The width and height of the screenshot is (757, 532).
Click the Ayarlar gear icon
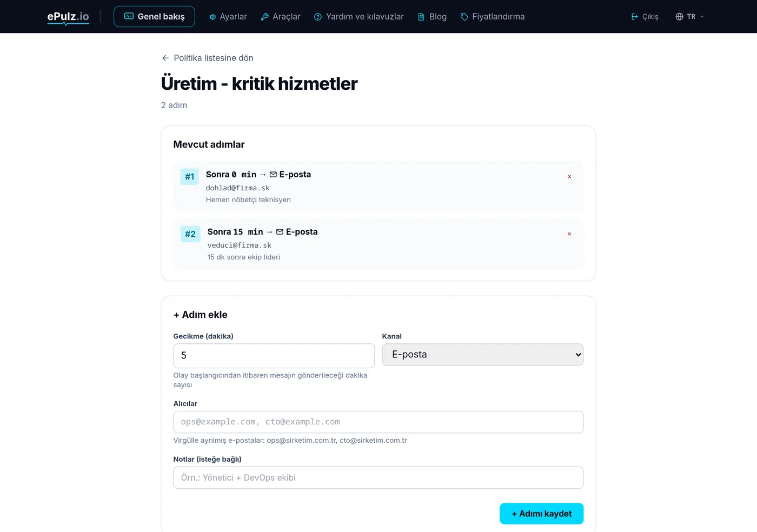tap(213, 17)
